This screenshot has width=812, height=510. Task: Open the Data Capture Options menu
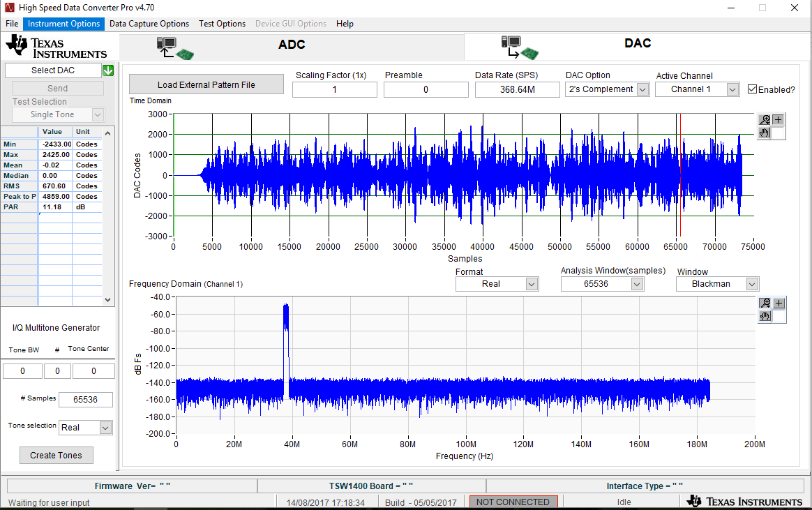149,24
